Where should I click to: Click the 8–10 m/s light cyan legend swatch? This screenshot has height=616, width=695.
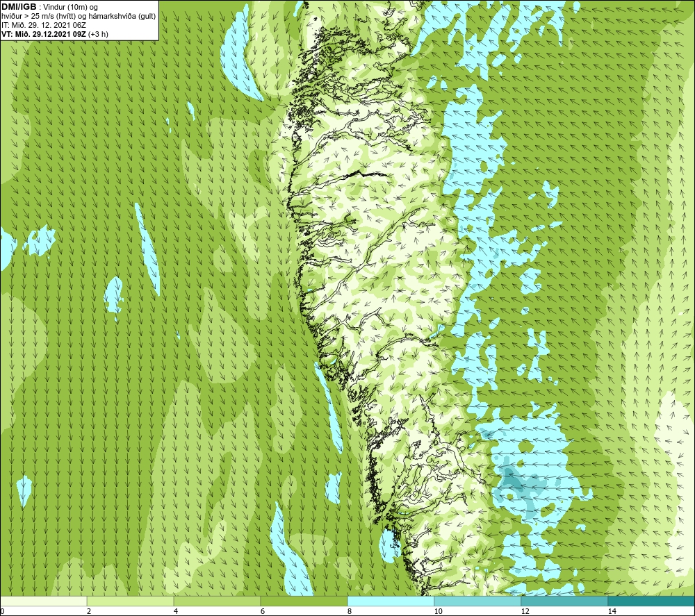point(391,601)
